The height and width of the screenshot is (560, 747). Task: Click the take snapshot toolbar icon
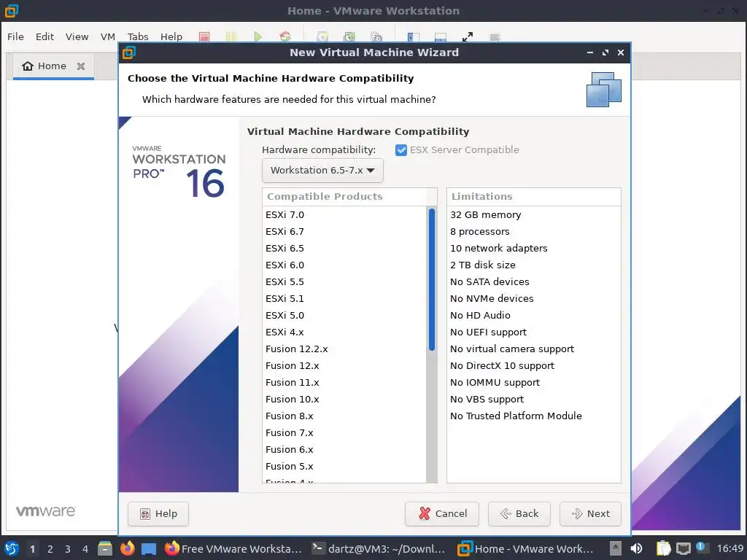322,36
